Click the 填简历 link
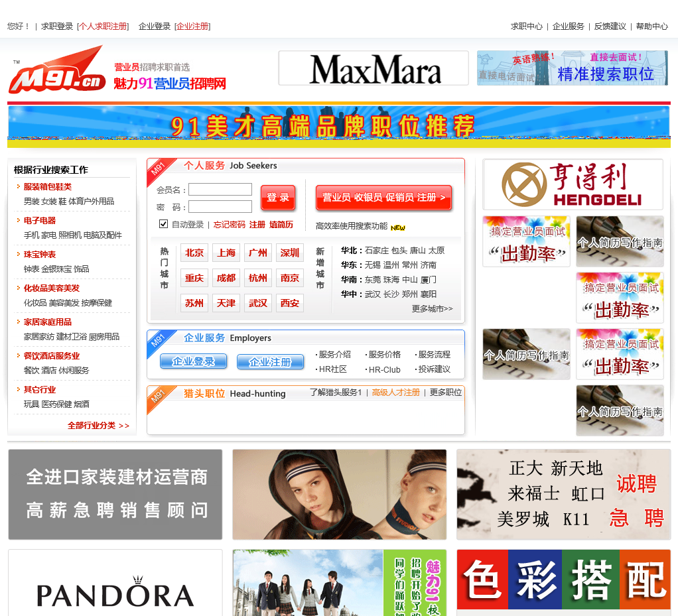Screen dimensions: 678x616 [281, 225]
